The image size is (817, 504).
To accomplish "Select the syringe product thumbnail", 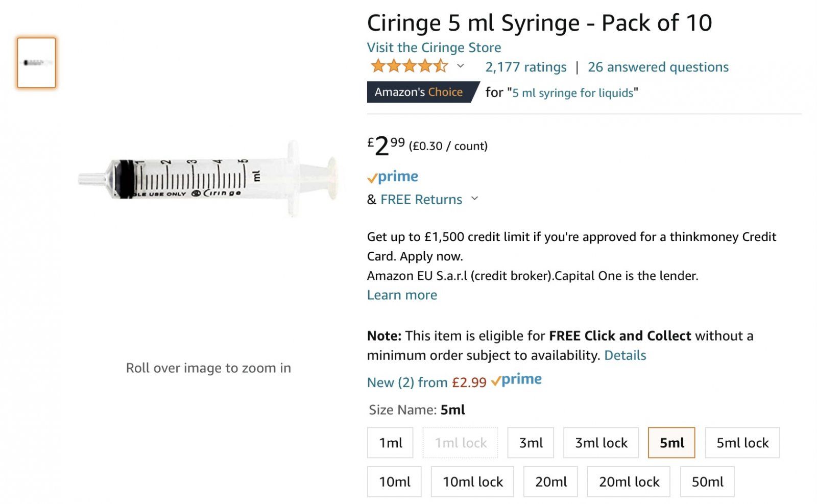I will [36, 63].
